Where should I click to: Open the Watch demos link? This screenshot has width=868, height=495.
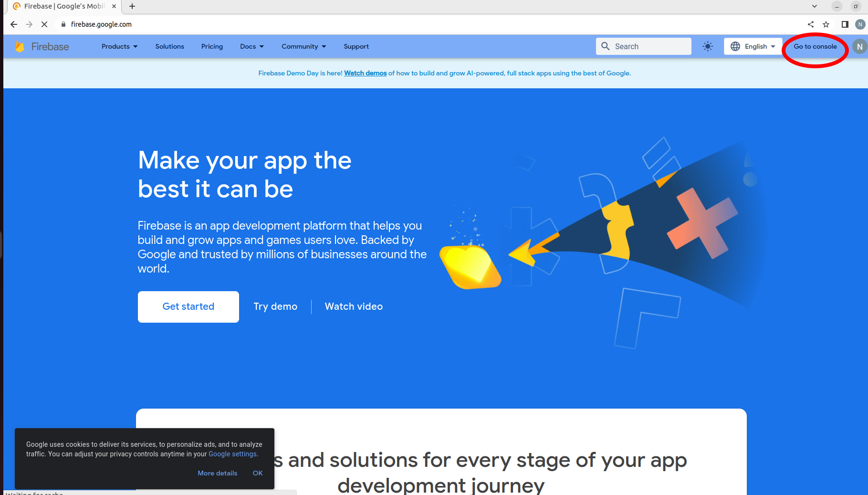point(365,73)
